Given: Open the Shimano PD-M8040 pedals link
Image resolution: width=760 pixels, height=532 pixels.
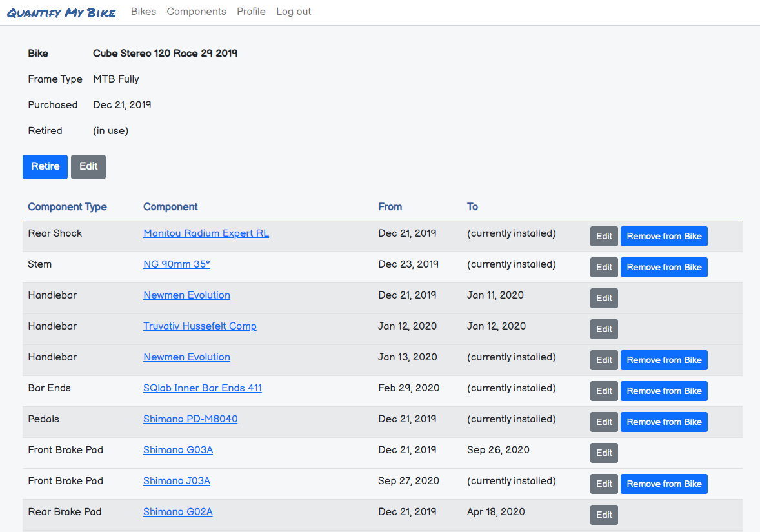Looking at the screenshot, I should click(190, 419).
